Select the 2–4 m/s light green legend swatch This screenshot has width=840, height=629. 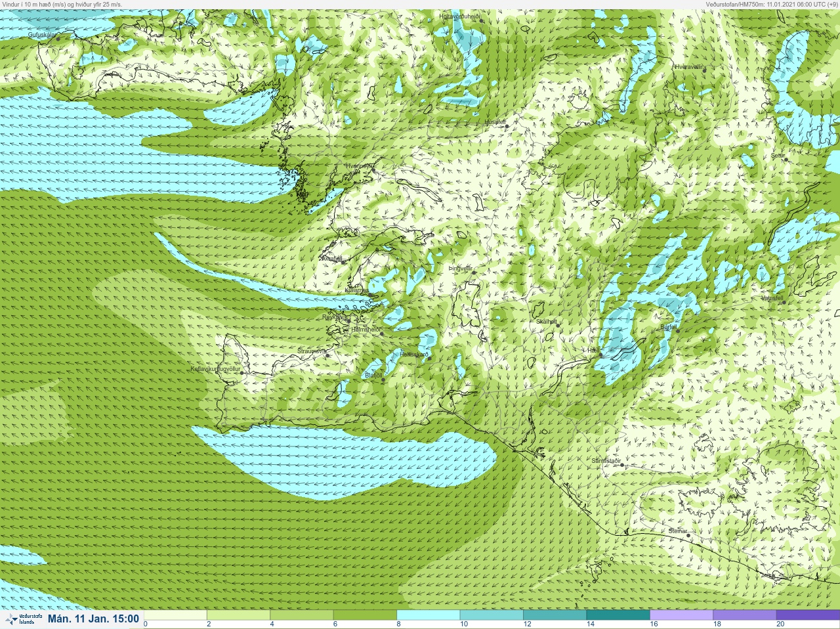click(x=239, y=615)
